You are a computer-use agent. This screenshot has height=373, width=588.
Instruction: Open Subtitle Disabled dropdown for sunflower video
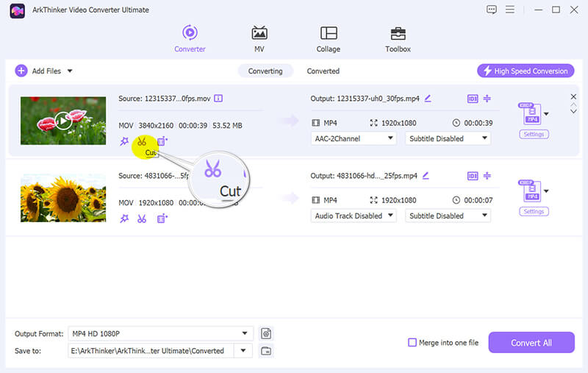tap(448, 216)
